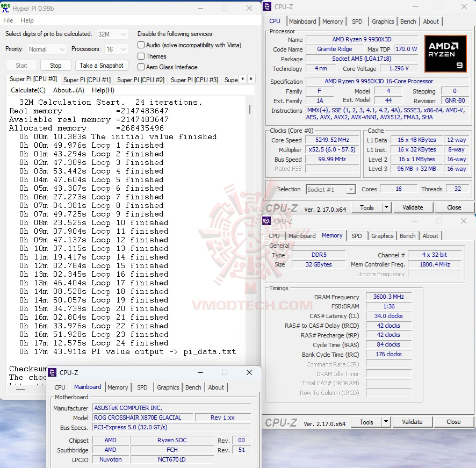Switch to Super PI [CPU #2] tab
The height and width of the screenshot is (468, 476).
(x=141, y=80)
